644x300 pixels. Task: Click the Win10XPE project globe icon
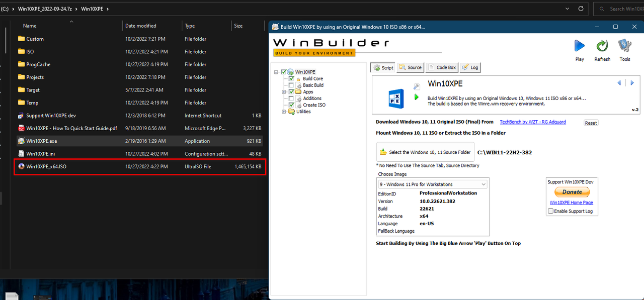pos(290,72)
